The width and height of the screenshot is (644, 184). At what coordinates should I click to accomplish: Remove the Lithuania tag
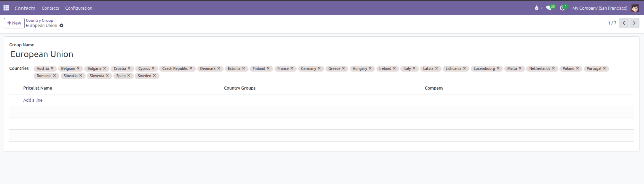464,68
